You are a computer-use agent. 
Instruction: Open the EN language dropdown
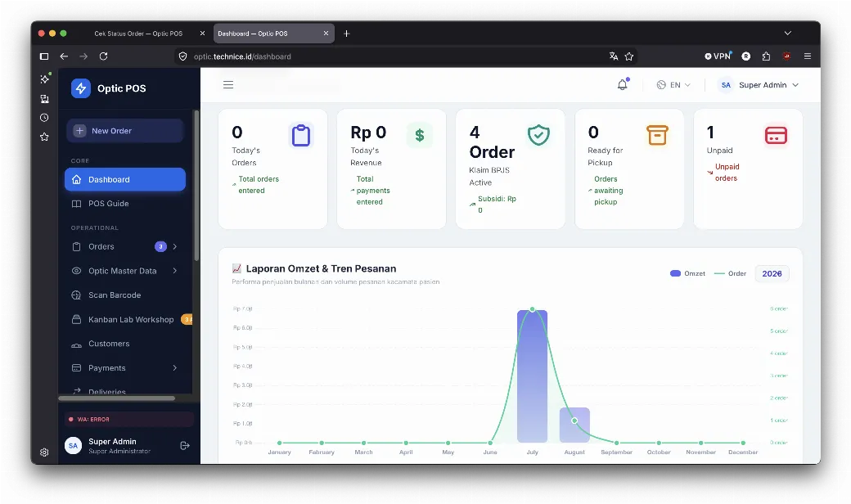pos(673,84)
